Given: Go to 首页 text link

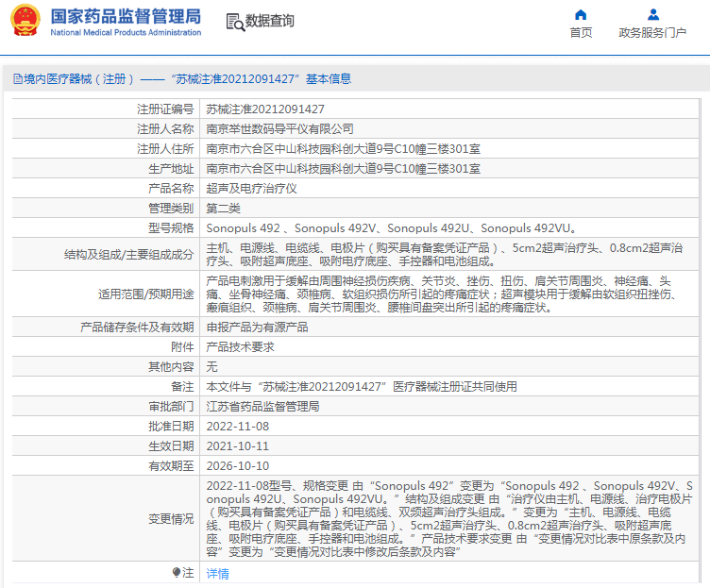Looking at the screenshot, I should (x=581, y=33).
